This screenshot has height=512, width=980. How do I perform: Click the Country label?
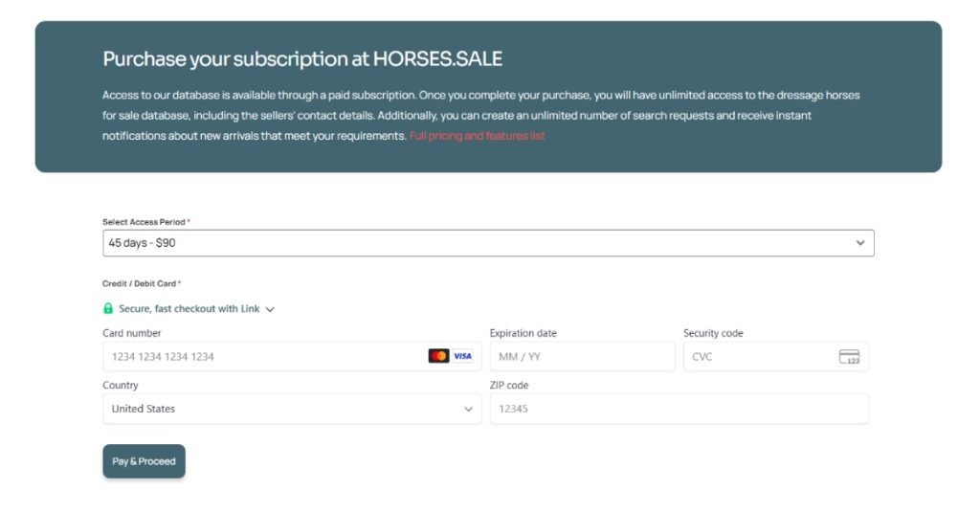click(121, 385)
